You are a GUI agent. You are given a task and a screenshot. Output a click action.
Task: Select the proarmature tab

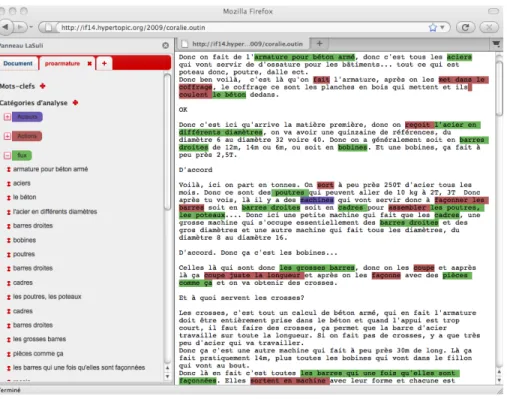pyautogui.click(x=62, y=63)
